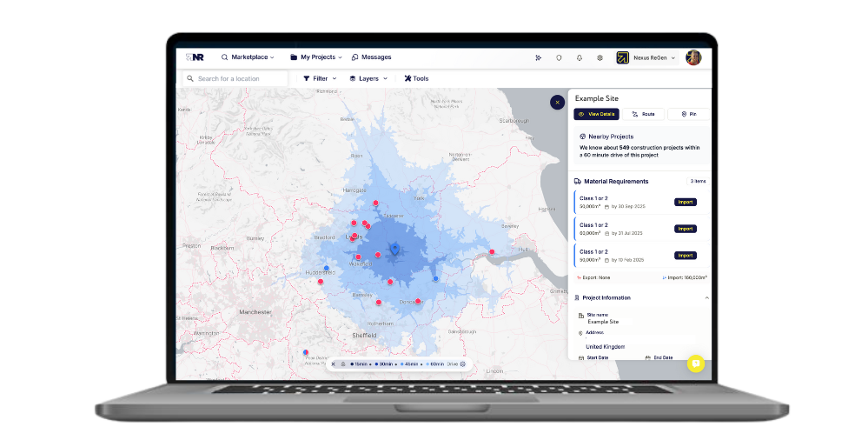The width and height of the screenshot is (868, 440).
Task: Click the shield icon in the header
Action: pyautogui.click(x=559, y=57)
